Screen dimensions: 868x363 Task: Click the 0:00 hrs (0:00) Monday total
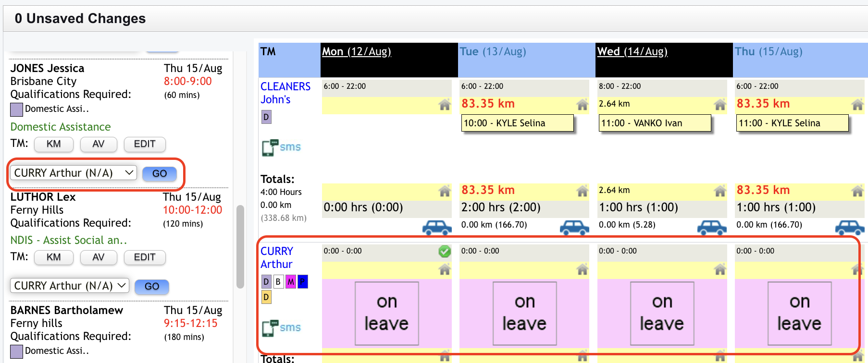click(363, 207)
